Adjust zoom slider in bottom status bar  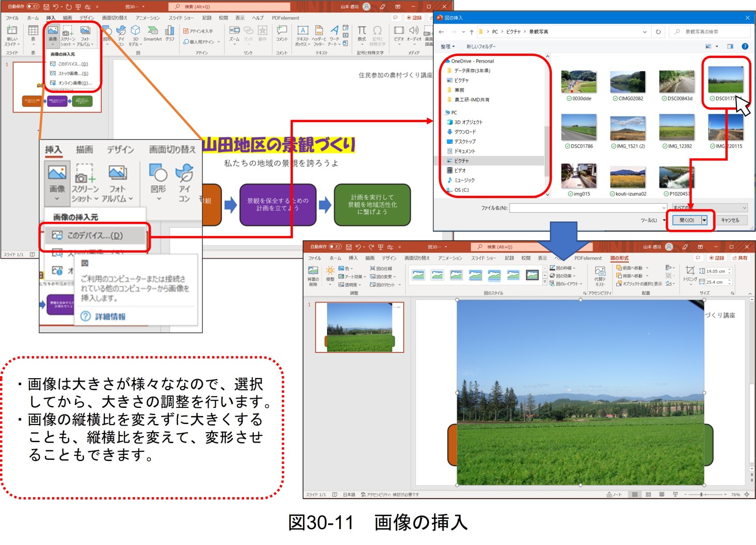click(x=702, y=495)
